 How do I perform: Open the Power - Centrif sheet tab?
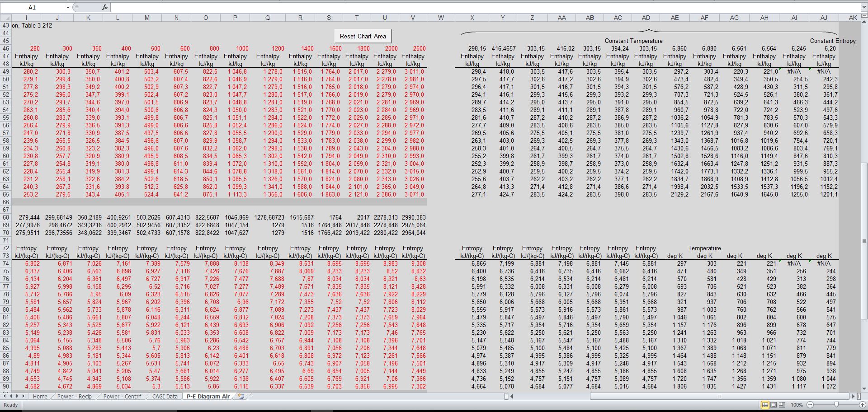(x=122, y=396)
